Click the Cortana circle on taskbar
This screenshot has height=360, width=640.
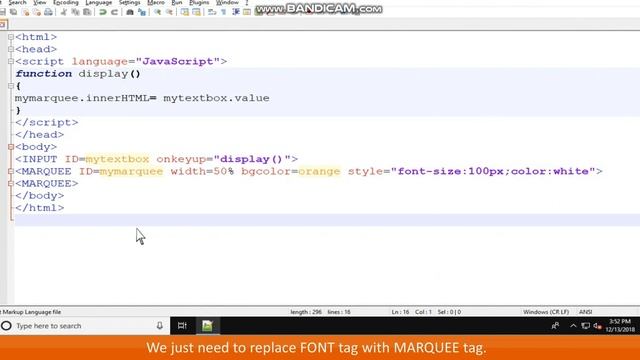pos(6,326)
